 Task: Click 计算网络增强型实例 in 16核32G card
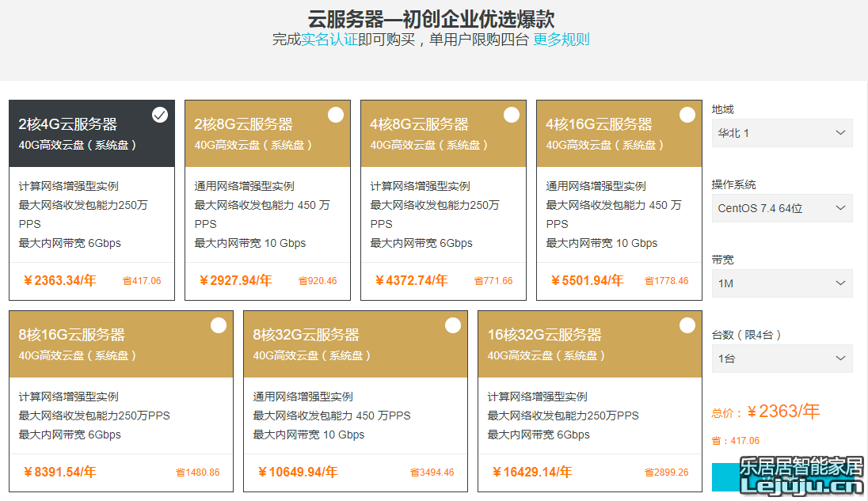[x=538, y=397]
